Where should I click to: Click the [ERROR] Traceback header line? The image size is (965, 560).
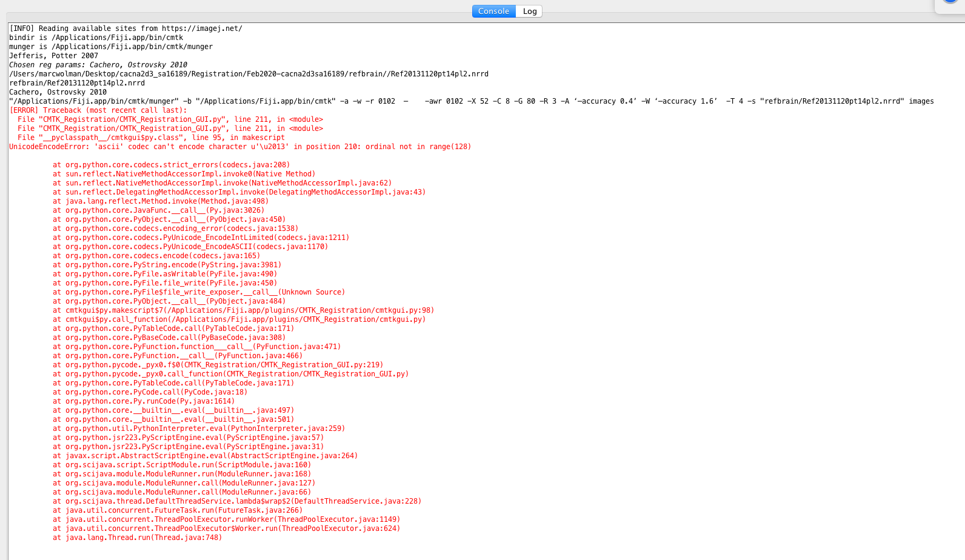[x=98, y=110]
